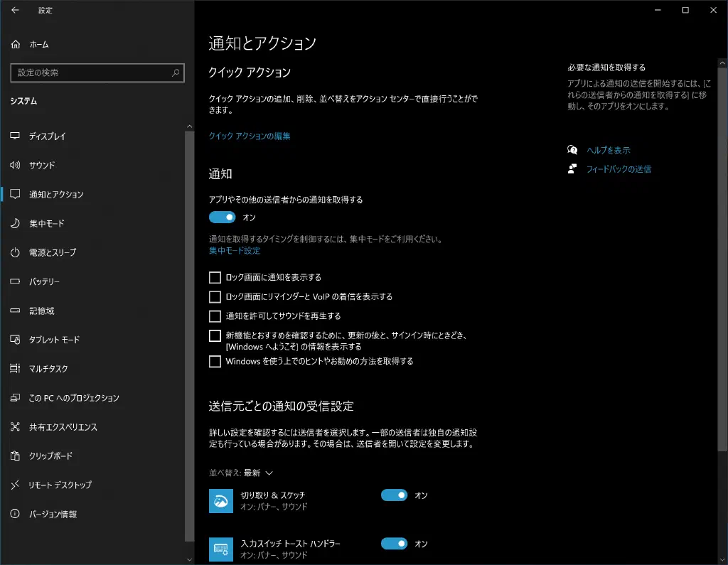The width and height of the screenshot is (728, 565).
Task: Click the 集中モード設定 link
Action: [235, 251]
